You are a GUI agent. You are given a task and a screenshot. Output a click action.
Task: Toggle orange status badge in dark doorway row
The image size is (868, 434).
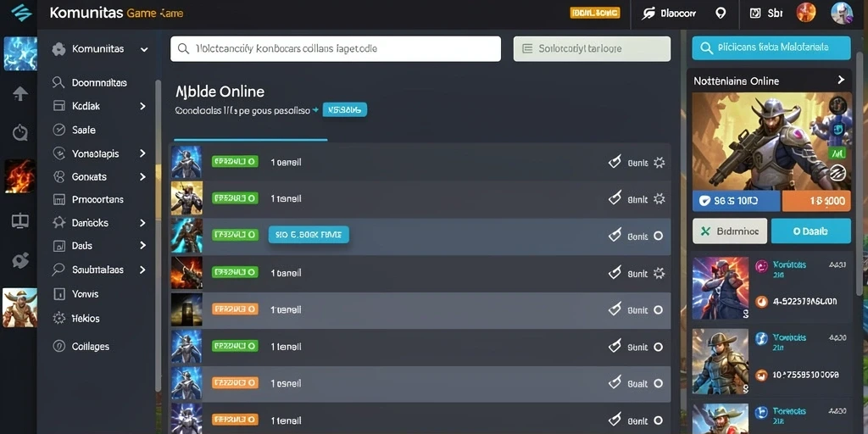coord(236,309)
